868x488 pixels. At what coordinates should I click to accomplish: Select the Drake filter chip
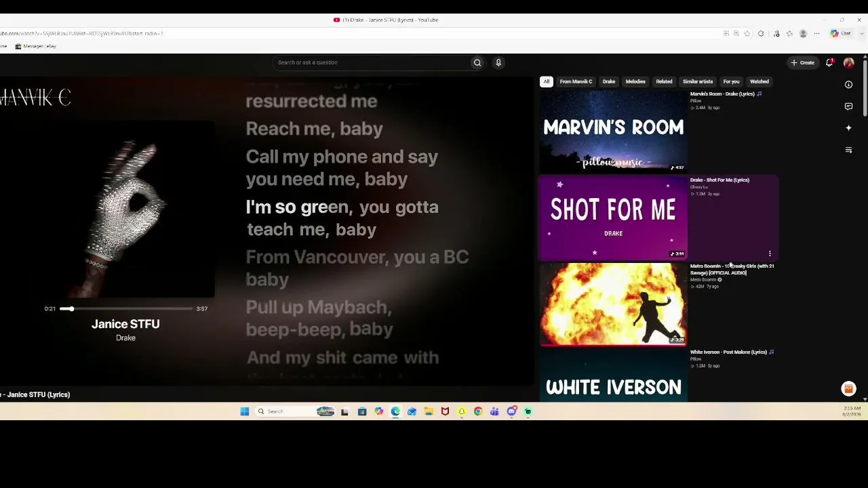(x=609, y=81)
